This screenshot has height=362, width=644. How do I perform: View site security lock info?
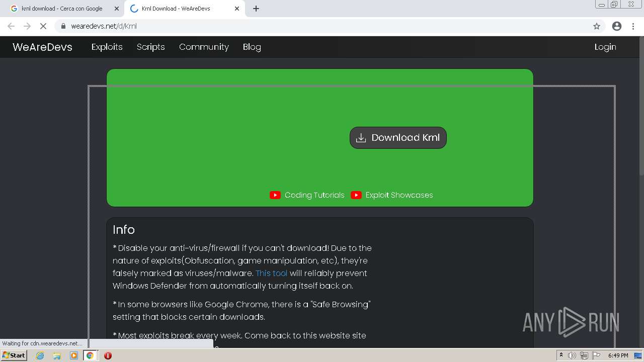pos(63,26)
